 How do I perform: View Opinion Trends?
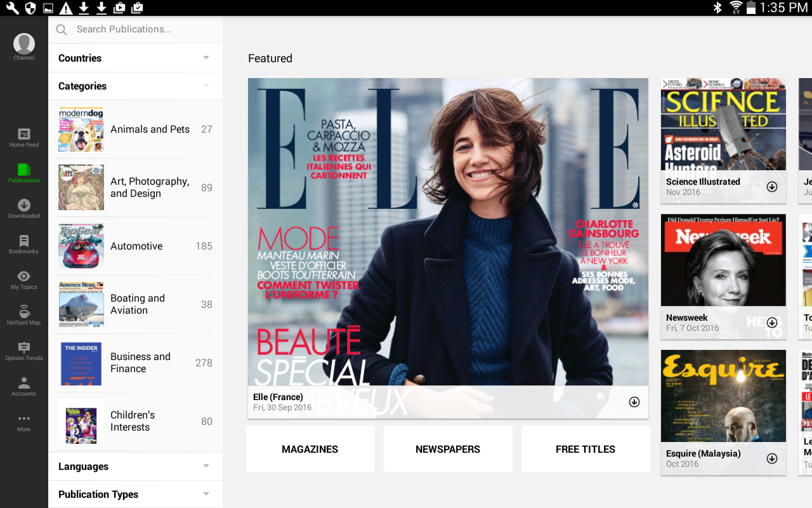click(23, 349)
